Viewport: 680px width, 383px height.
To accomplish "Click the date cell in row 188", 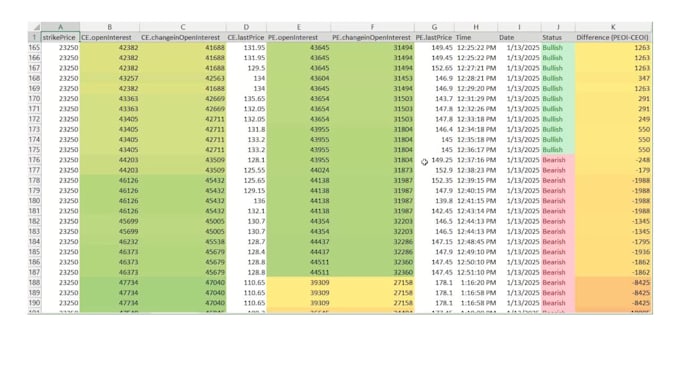I will 519,283.
